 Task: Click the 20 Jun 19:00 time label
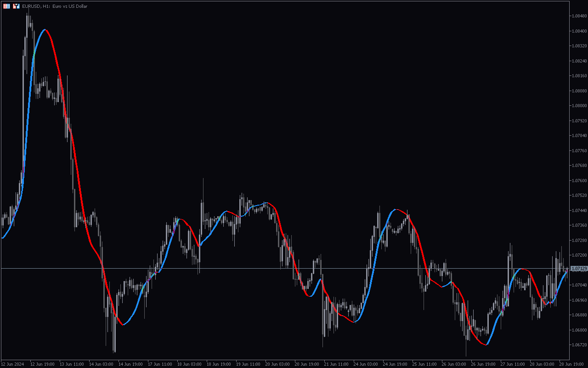[307, 364]
